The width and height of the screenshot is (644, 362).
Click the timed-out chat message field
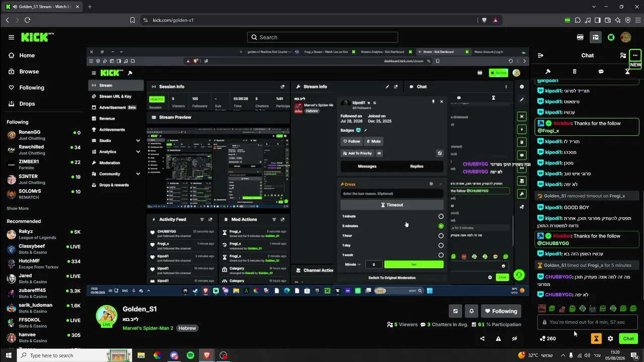click(x=588, y=322)
